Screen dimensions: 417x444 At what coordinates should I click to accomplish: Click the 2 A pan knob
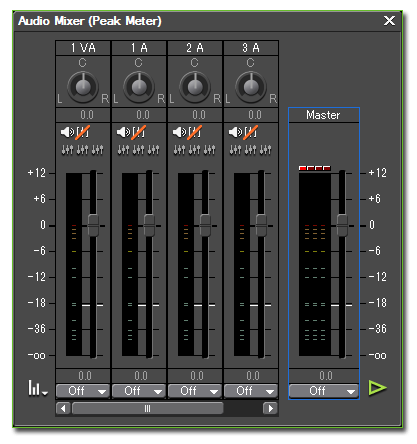coord(195,87)
